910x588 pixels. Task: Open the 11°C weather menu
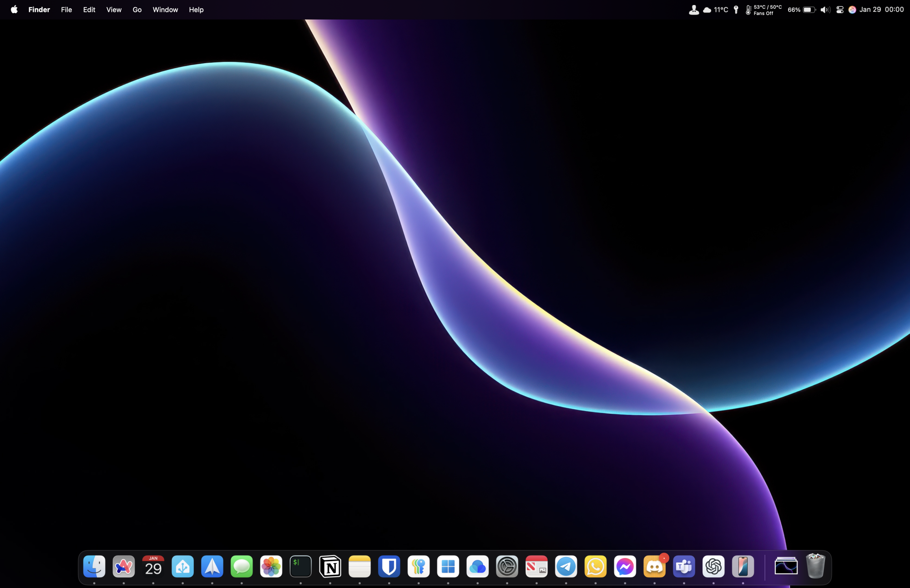click(x=716, y=10)
